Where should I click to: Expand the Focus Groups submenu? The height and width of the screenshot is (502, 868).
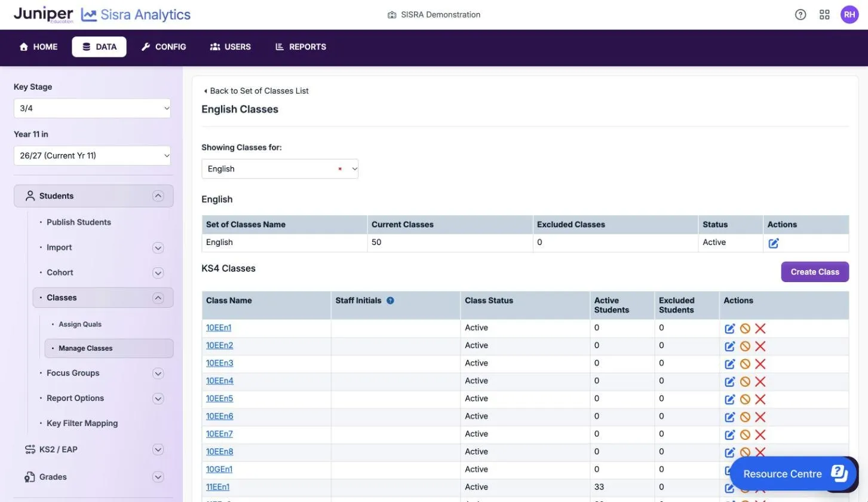(158, 373)
